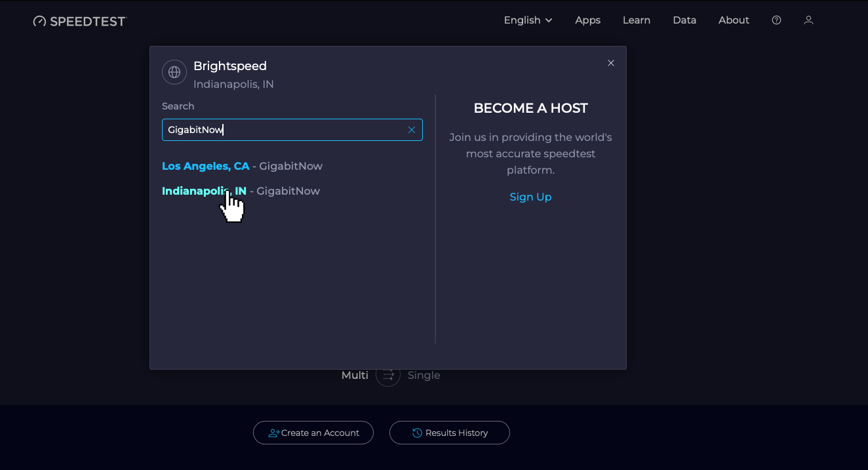Clear the GigabitNow search text
This screenshot has height=470, width=868.
(412, 130)
